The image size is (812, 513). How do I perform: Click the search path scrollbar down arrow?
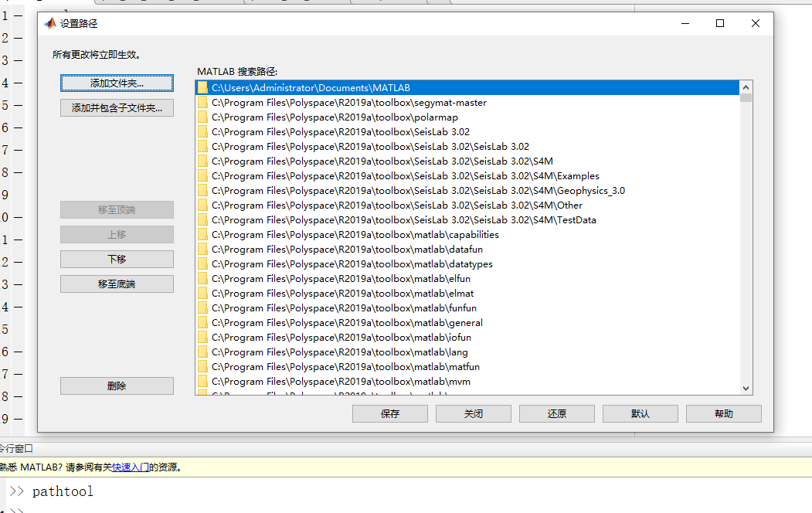click(x=746, y=388)
